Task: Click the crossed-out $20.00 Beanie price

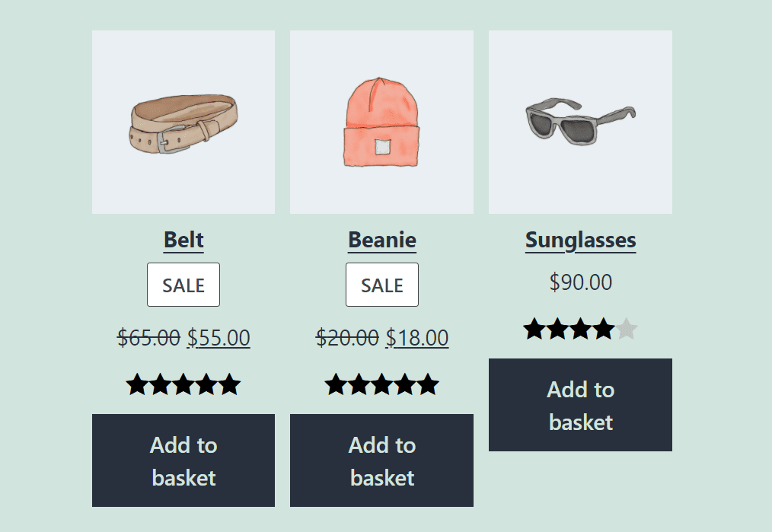Action: coord(346,337)
